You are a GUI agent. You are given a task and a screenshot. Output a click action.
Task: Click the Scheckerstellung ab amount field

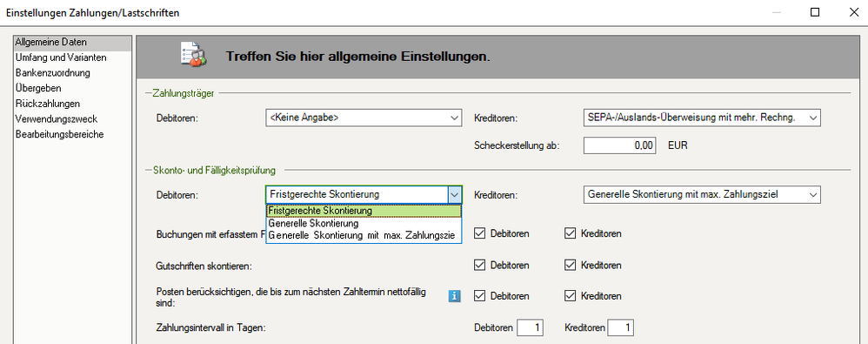pyautogui.click(x=620, y=145)
